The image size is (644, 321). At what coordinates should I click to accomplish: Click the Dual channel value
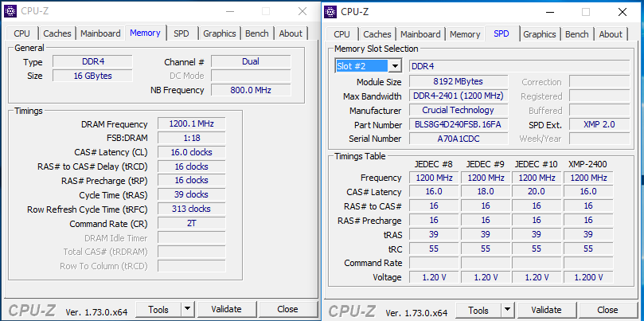pos(251,61)
